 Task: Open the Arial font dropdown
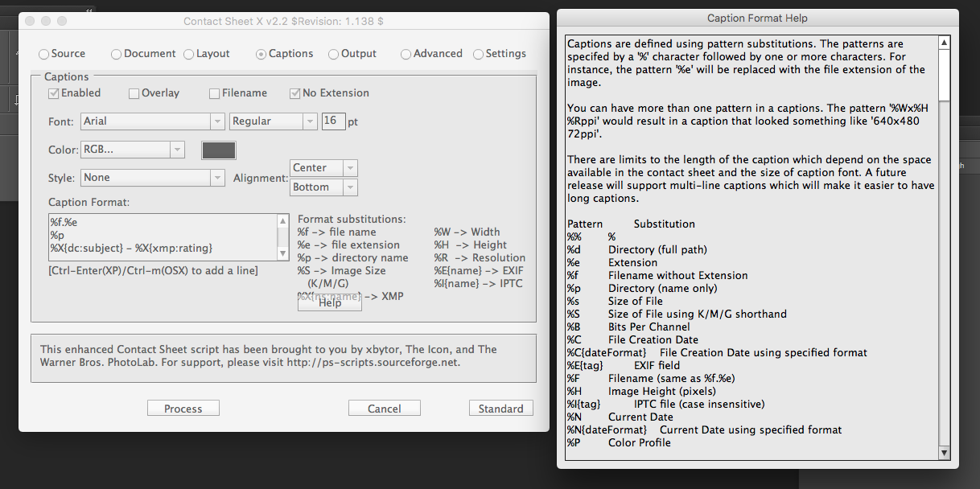click(153, 121)
